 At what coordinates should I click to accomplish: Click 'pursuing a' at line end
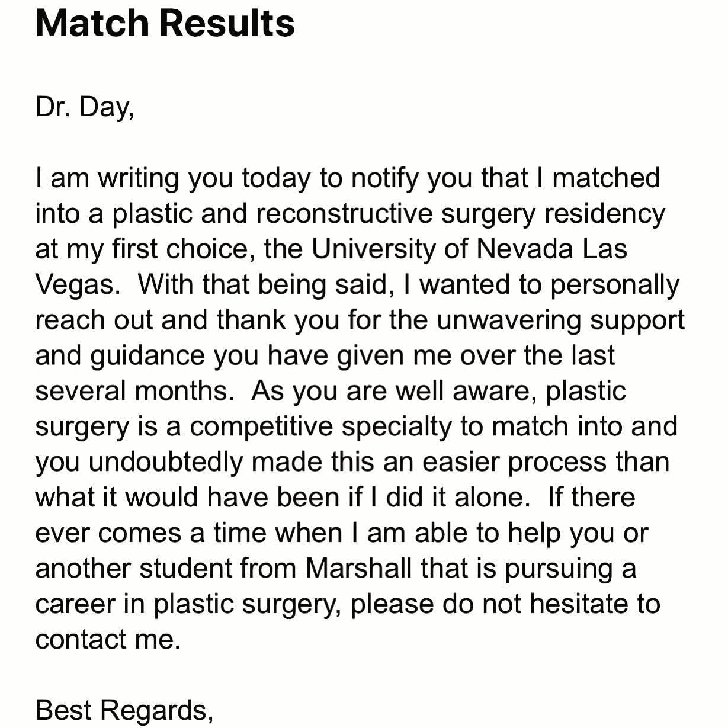[570, 569]
